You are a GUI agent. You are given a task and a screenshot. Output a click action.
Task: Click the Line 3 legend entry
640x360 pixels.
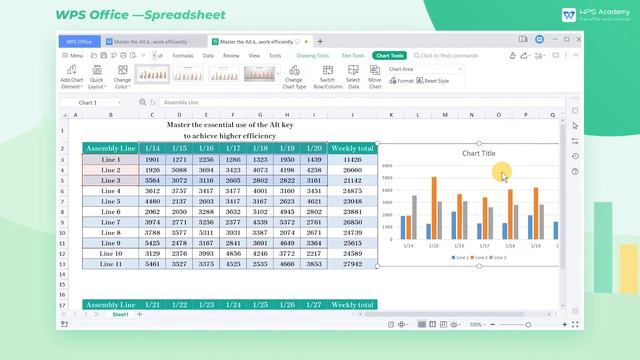point(498,258)
